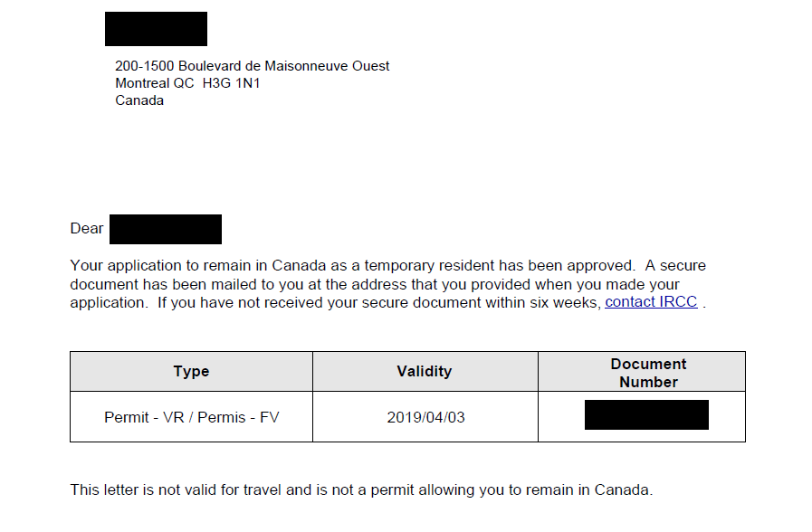The width and height of the screenshot is (812, 532).
Task: Select the Permit - VR / Permis - FV cell
Action: [x=191, y=416]
